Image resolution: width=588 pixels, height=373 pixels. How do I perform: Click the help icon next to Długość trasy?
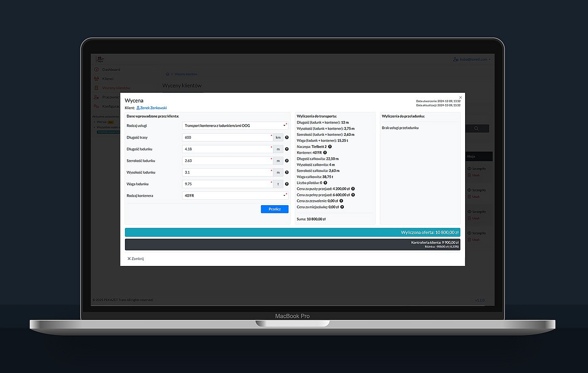(x=287, y=137)
